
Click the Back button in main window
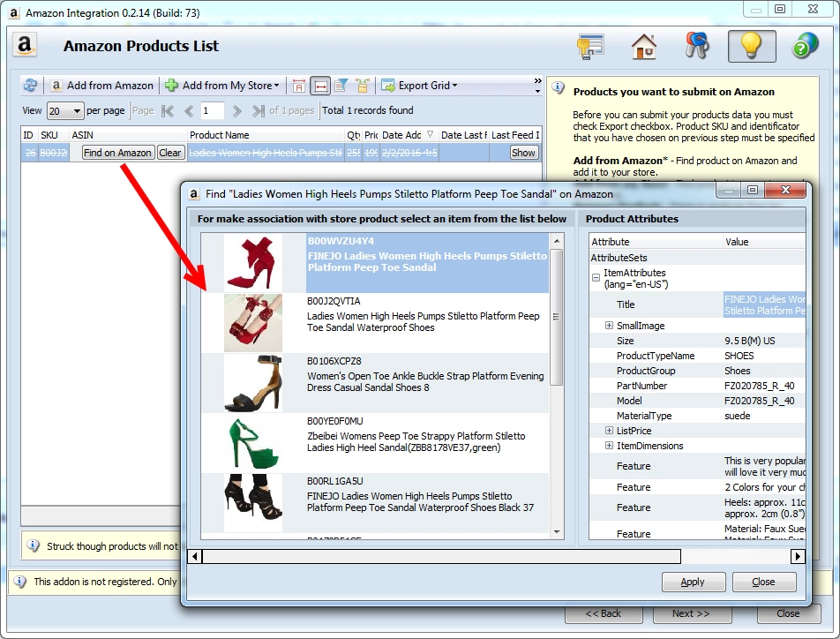click(604, 613)
